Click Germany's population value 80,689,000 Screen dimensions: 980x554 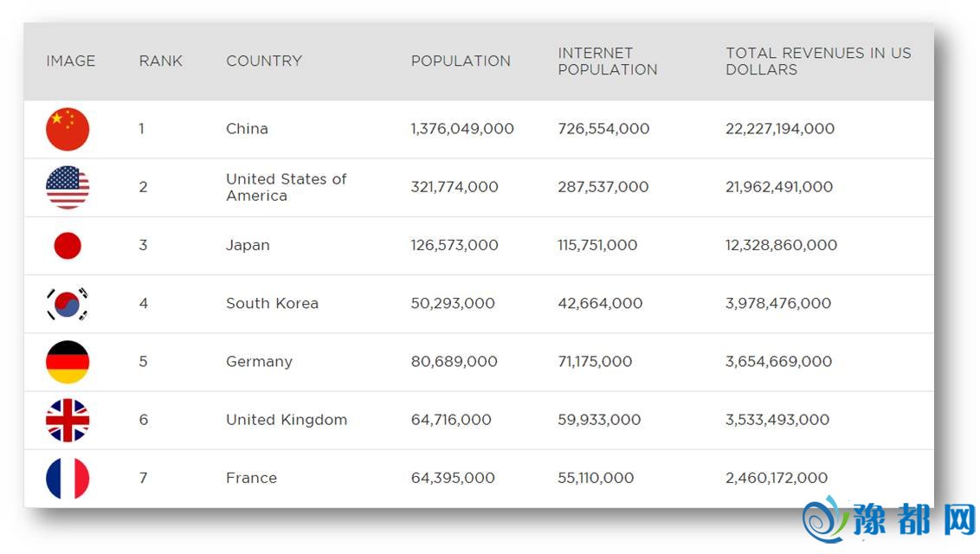(x=454, y=362)
